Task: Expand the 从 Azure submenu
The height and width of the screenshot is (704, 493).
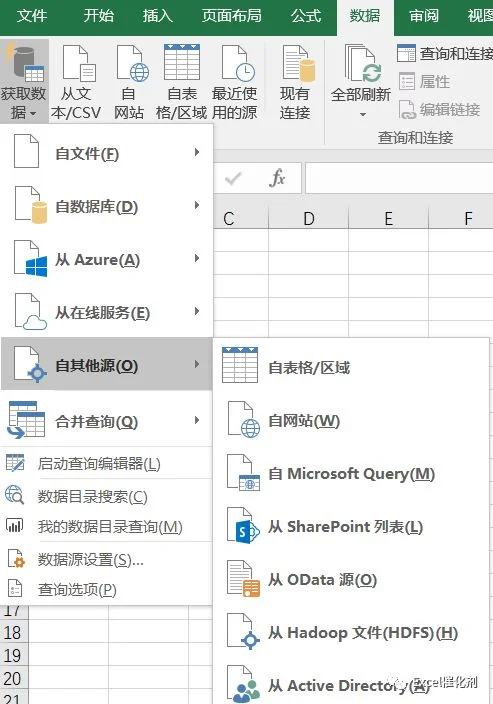Action: [106, 259]
